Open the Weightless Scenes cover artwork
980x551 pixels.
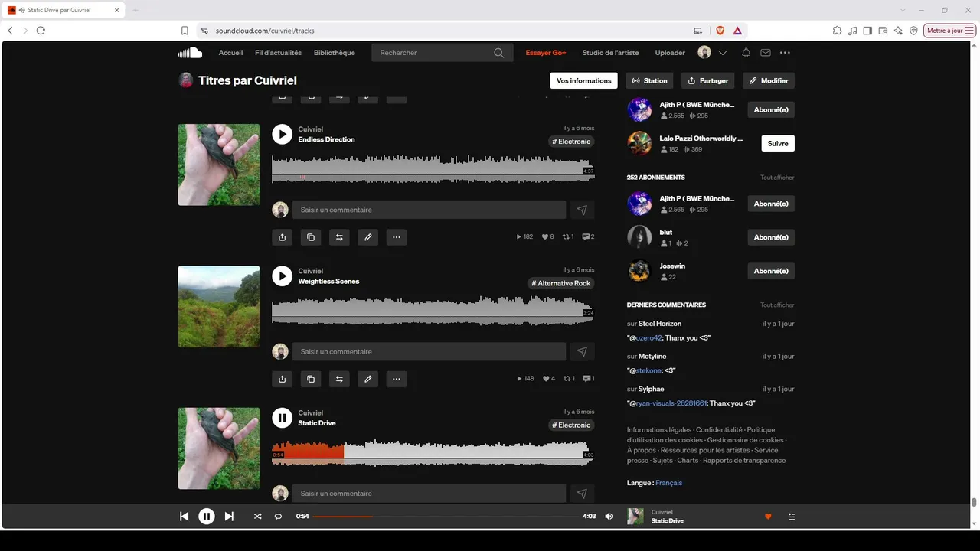coord(219,306)
